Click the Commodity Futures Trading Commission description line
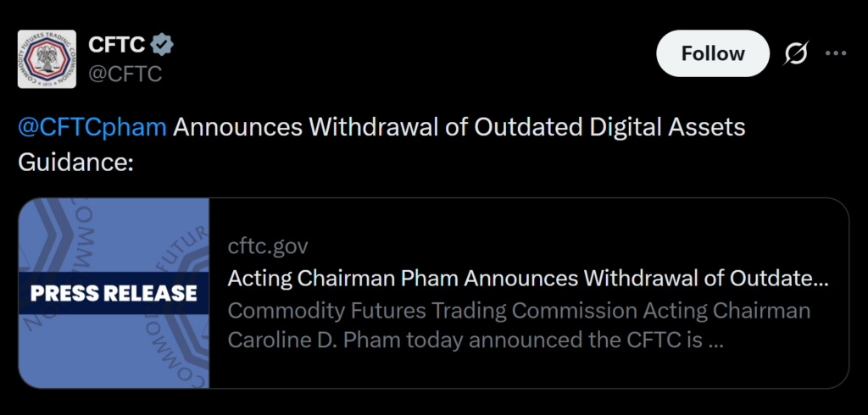Screen dimensions: 868x415 coord(519,310)
